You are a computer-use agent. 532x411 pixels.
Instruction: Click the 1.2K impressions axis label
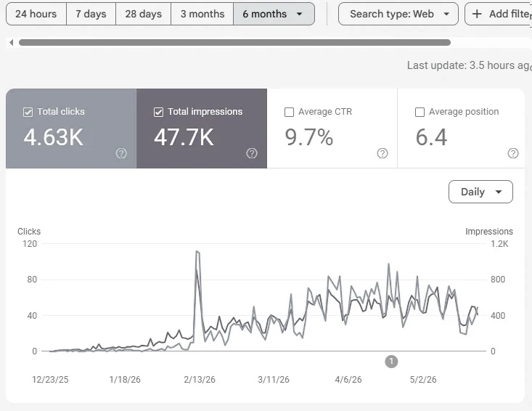(499, 244)
